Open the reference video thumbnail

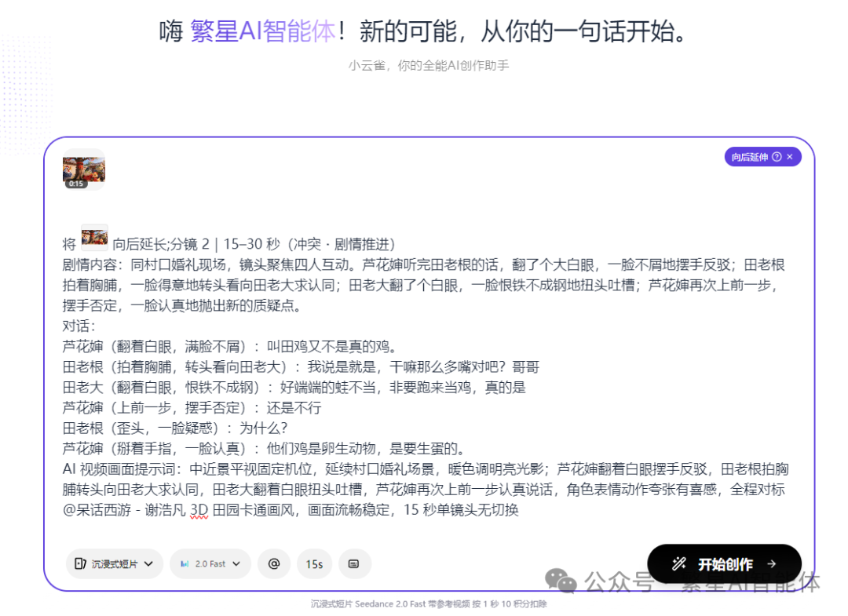tap(83, 169)
